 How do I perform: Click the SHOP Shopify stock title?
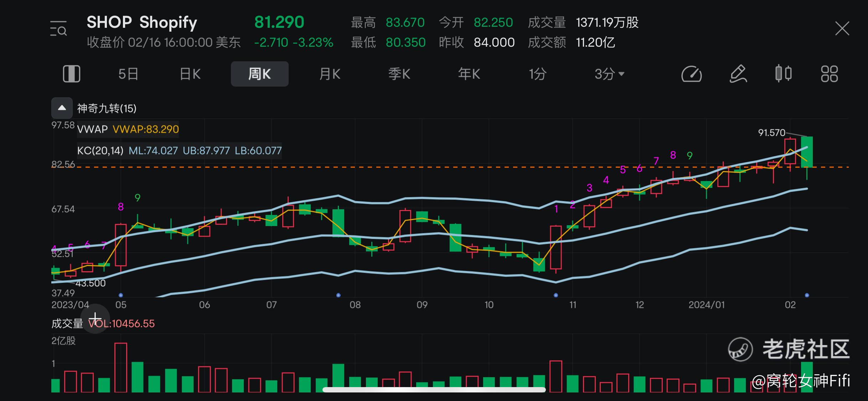pyautogui.click(x=142, y=22)
